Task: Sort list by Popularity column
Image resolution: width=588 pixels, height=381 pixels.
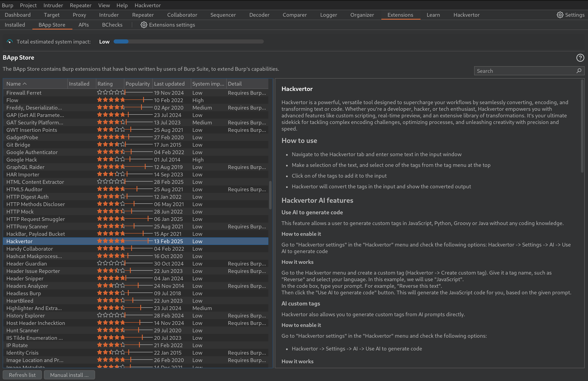Action: (138, 84)
